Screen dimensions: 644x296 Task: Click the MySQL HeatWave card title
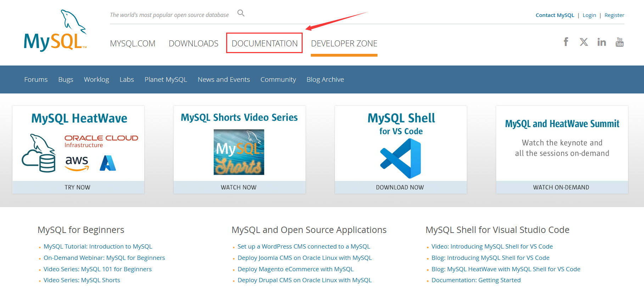pyautogui.click(x=79, y=118)
